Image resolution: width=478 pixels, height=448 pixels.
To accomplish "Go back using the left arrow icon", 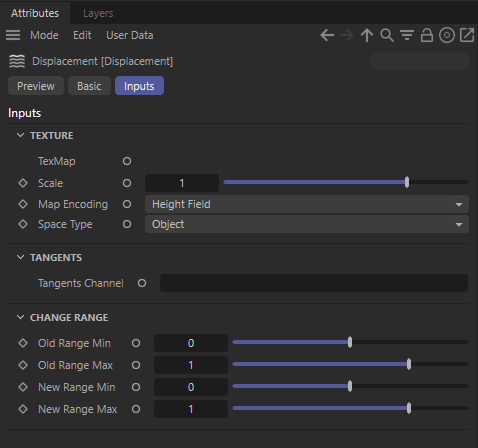I will click(327, 35).
